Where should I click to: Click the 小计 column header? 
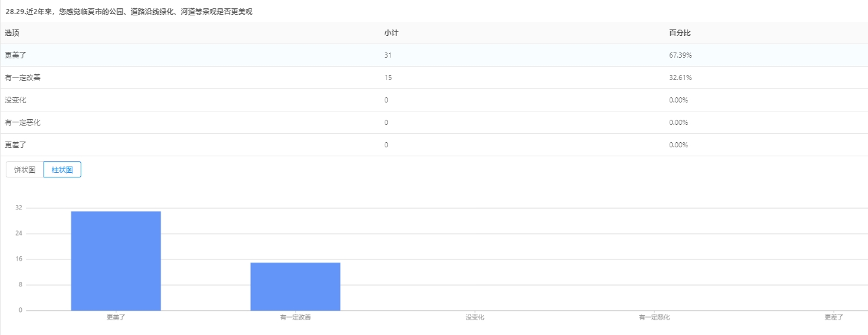391,33
